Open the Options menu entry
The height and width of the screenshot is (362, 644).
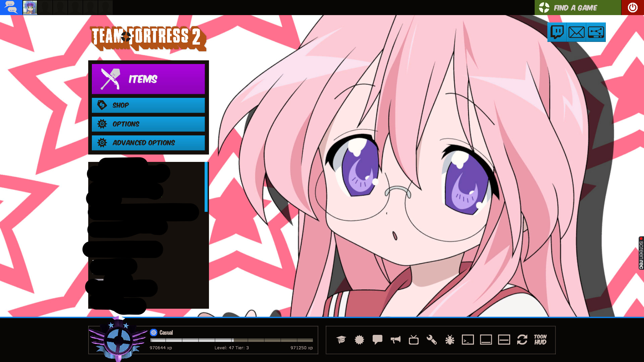coord(148,124)
